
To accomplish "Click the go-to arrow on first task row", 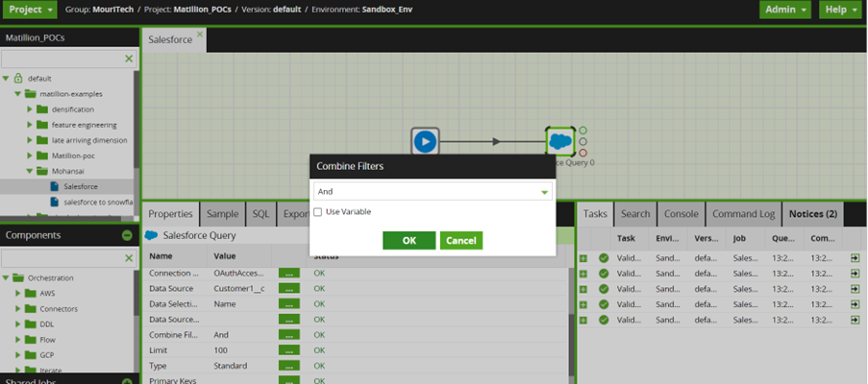I will pyautogui.click(x=855, y=258).
